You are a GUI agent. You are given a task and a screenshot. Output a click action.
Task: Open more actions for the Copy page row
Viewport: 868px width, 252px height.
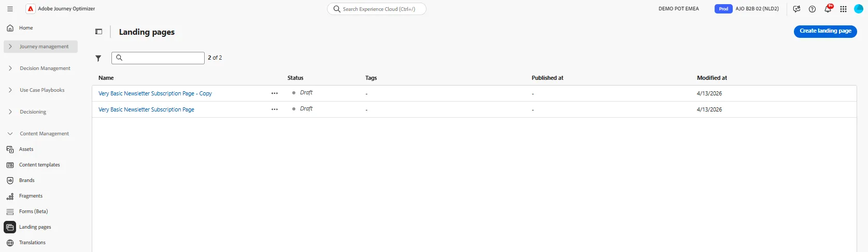(275, 93)
